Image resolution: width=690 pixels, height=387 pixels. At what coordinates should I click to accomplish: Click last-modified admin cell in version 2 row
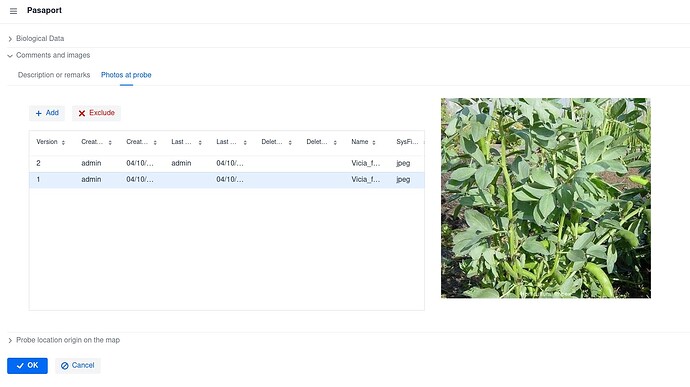(181, 163)
